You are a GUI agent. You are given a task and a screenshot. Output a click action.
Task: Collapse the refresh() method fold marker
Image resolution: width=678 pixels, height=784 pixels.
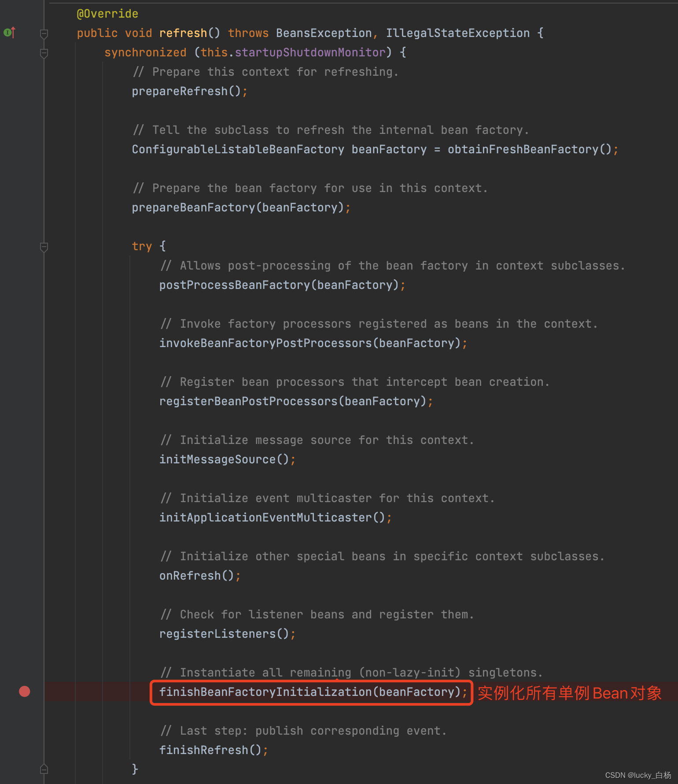click(x=44, y=33)
